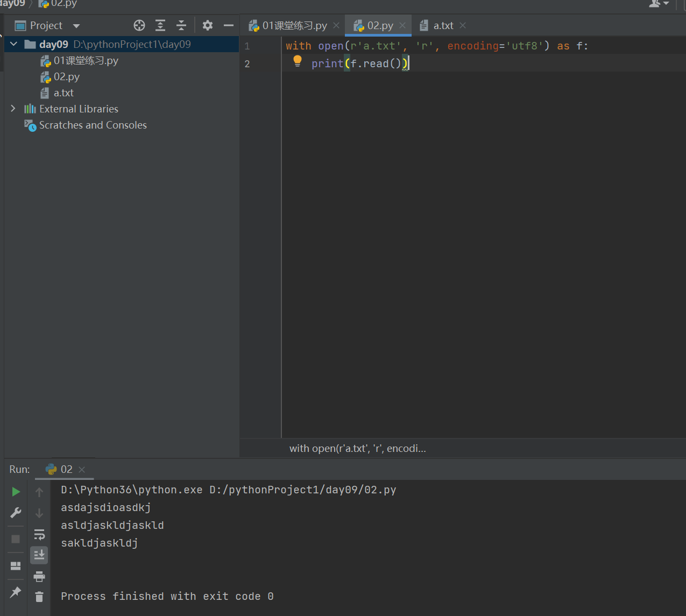
Task: Open user account dropdown at top right
Action: tap(659, 4)
